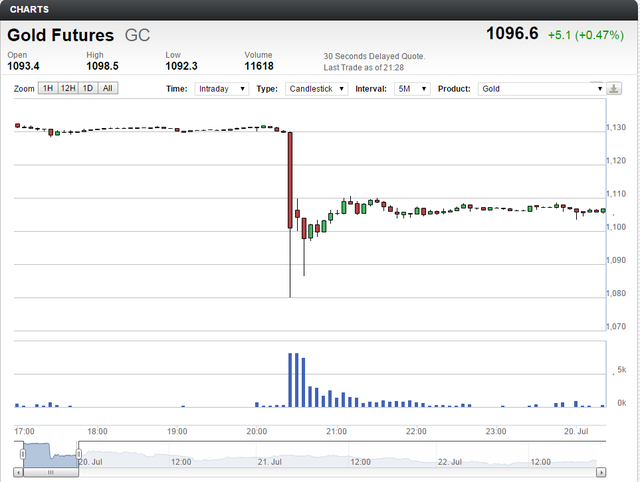Click the Last Trade as of 21:28 text

coord(364,68)
